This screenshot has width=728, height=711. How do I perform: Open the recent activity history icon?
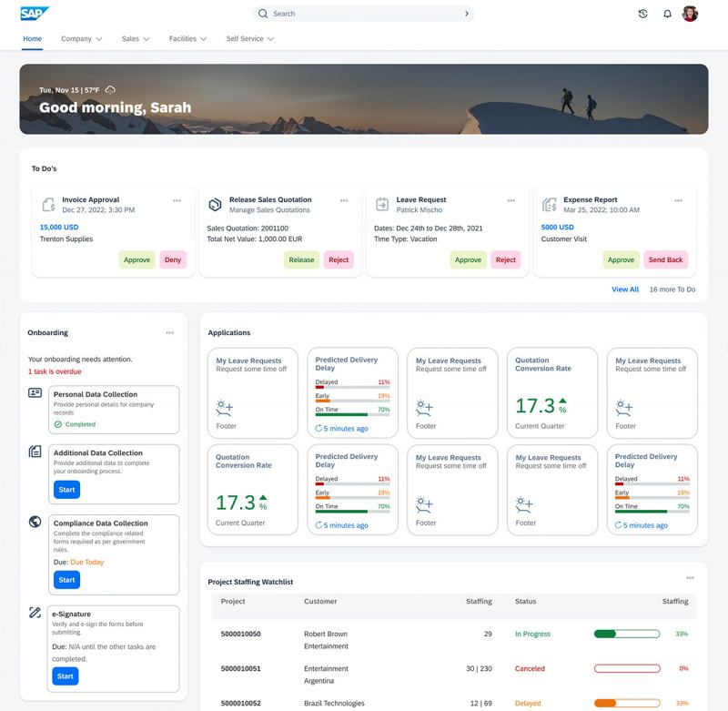tap(643, 14)
